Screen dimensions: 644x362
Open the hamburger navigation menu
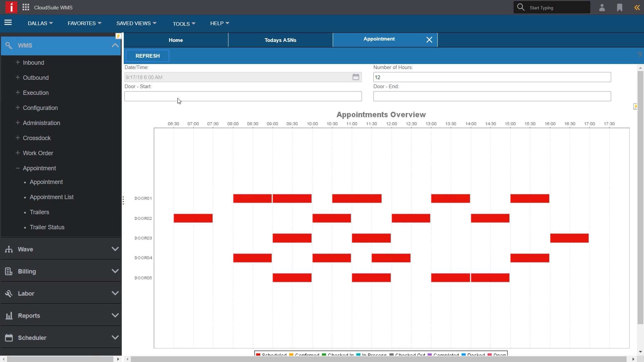click(8, 22)
